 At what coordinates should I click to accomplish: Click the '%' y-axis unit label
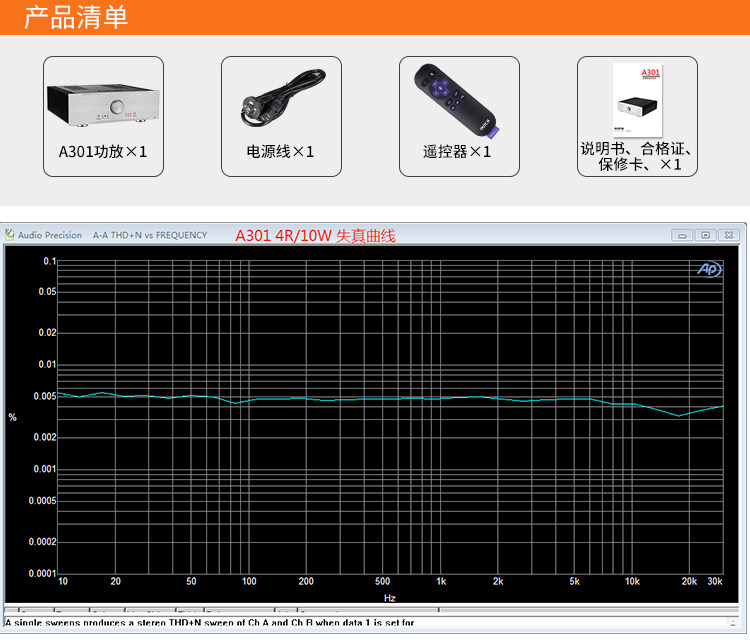click(12, 418)
